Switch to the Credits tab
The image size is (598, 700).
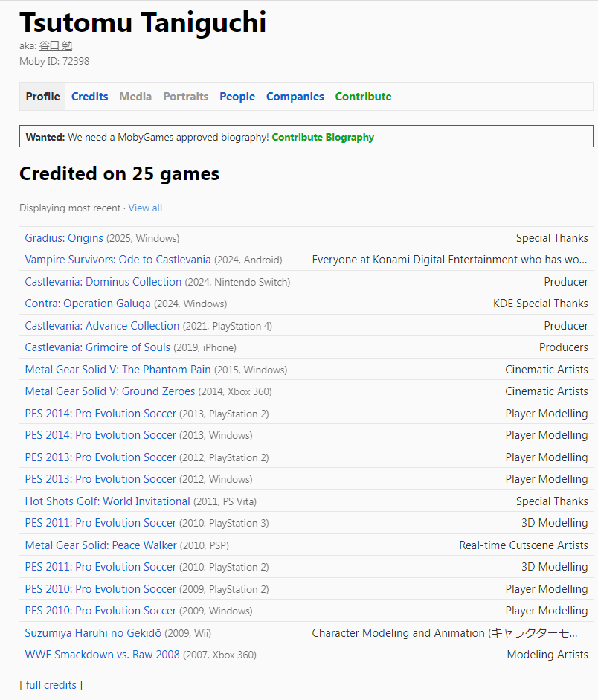tap(90, 97)
